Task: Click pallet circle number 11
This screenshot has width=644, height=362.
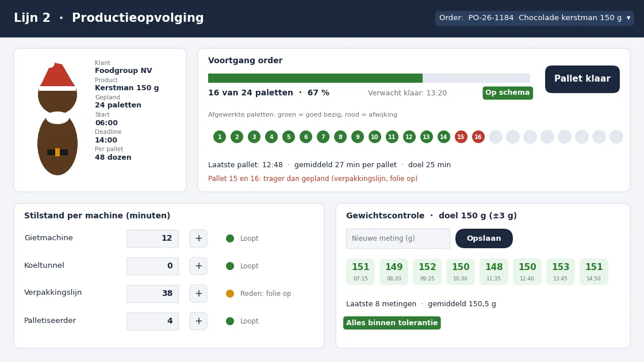Action: click(x=392, y=137)
